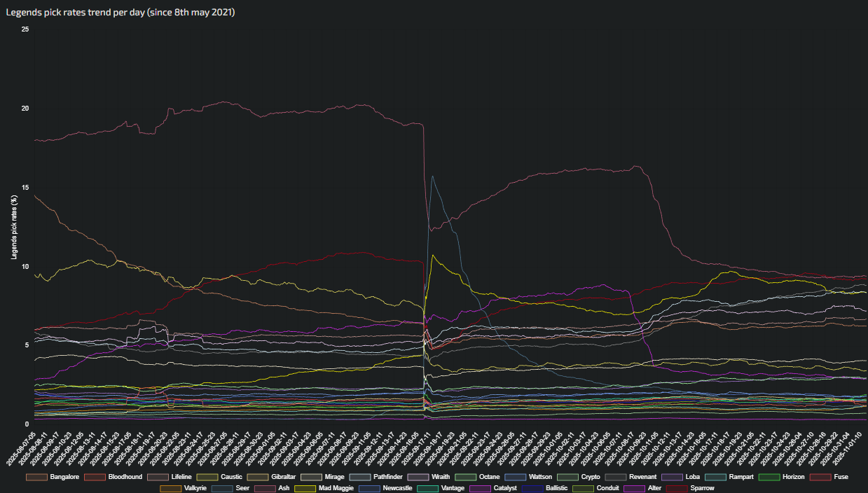Click the Crypto legend color box
Screen dimensions: 868x493
[567, 477]
